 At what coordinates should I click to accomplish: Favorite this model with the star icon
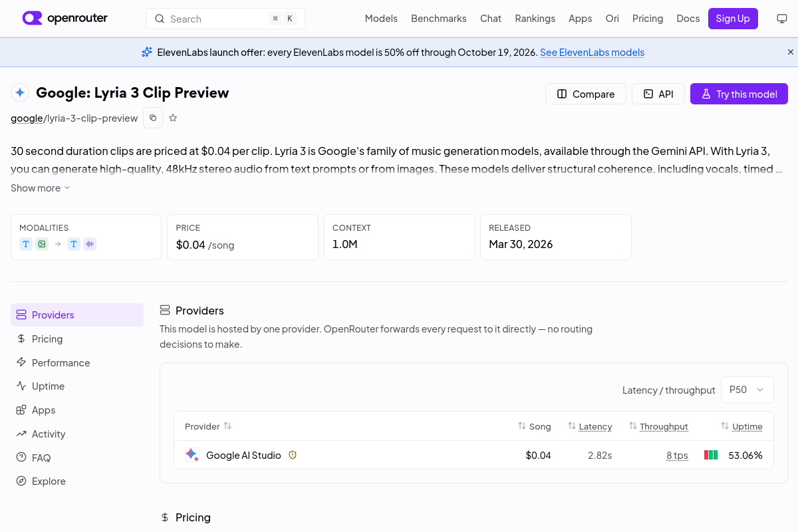[173, 118]
